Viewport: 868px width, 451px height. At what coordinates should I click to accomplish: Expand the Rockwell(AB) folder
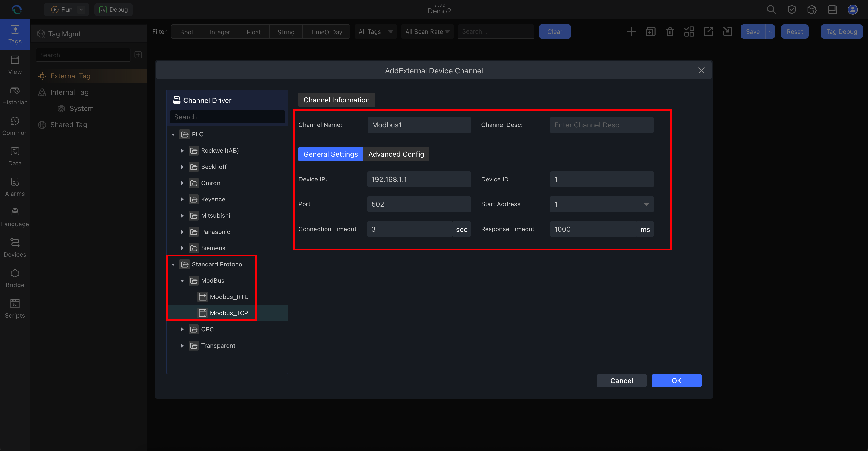[x=182, y=151]
